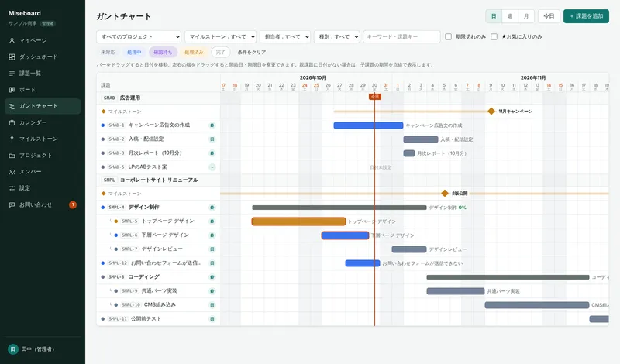Open the 課題一覧 list icon
This screenshot has height=364, width=620.
point(12,74)
